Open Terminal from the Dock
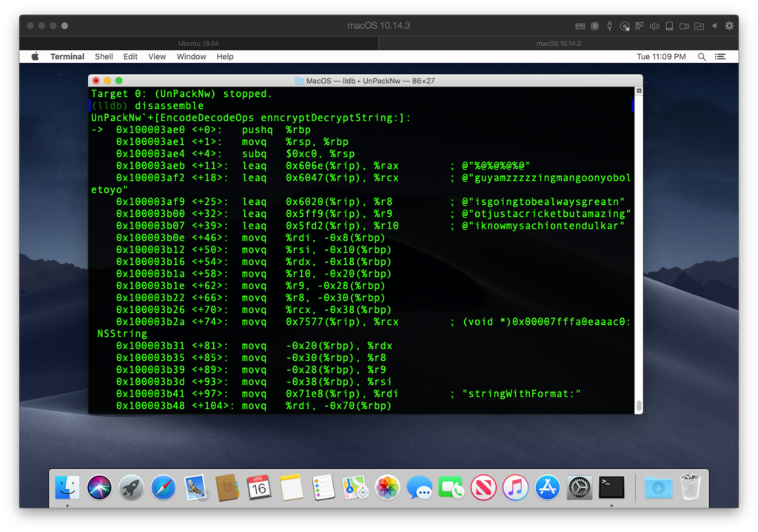The image size is (758, 532). pyautogui.click(x=611, y=487)
